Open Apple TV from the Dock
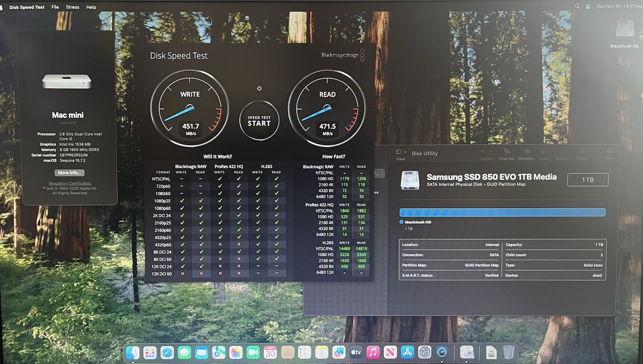643x364 pixels. (356, 353)
